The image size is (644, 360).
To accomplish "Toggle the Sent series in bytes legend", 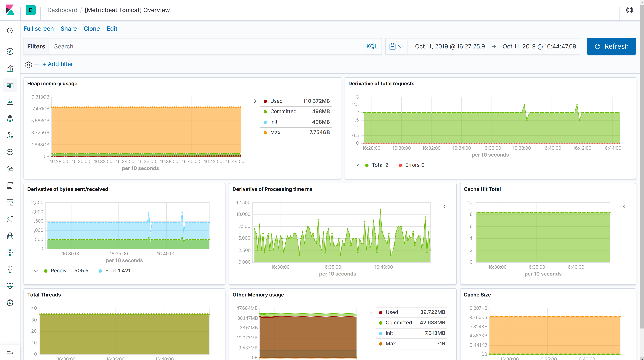I will tap(110, 271).
